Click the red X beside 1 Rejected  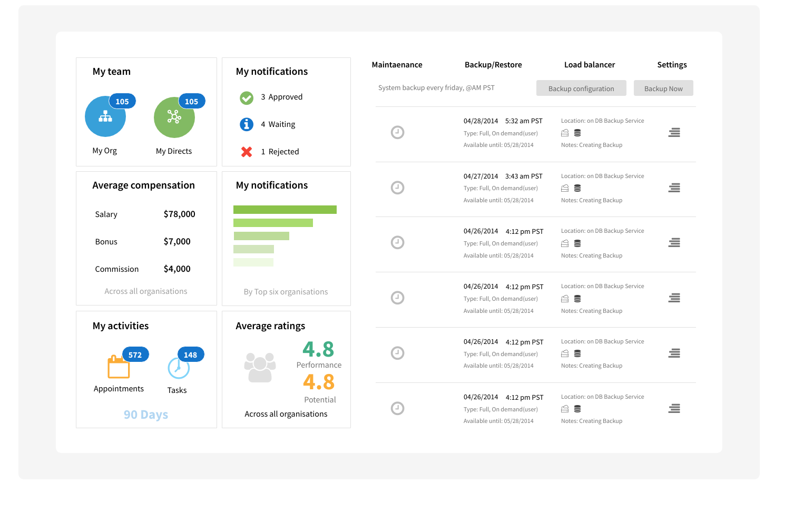click(247, 152)
